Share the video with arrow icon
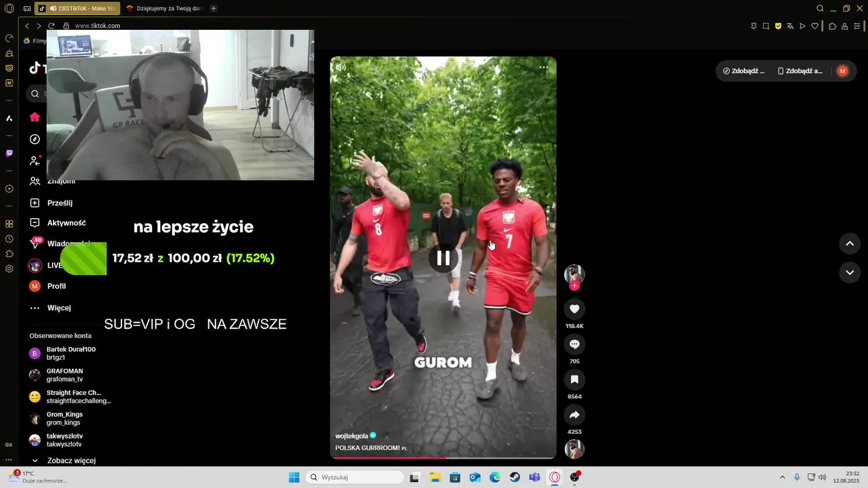Screen dimensions: 868x488 tap(574, 415)
